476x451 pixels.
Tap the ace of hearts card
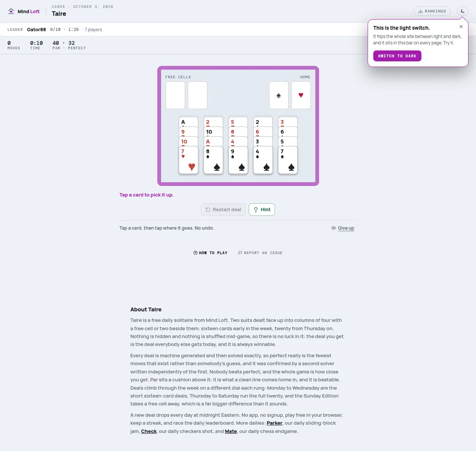point(213,141)
